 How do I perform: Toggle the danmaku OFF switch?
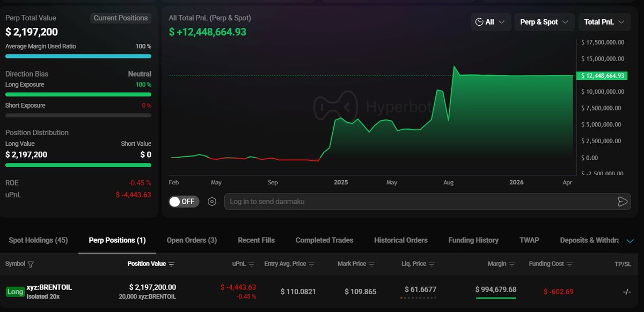pos(184,202)
